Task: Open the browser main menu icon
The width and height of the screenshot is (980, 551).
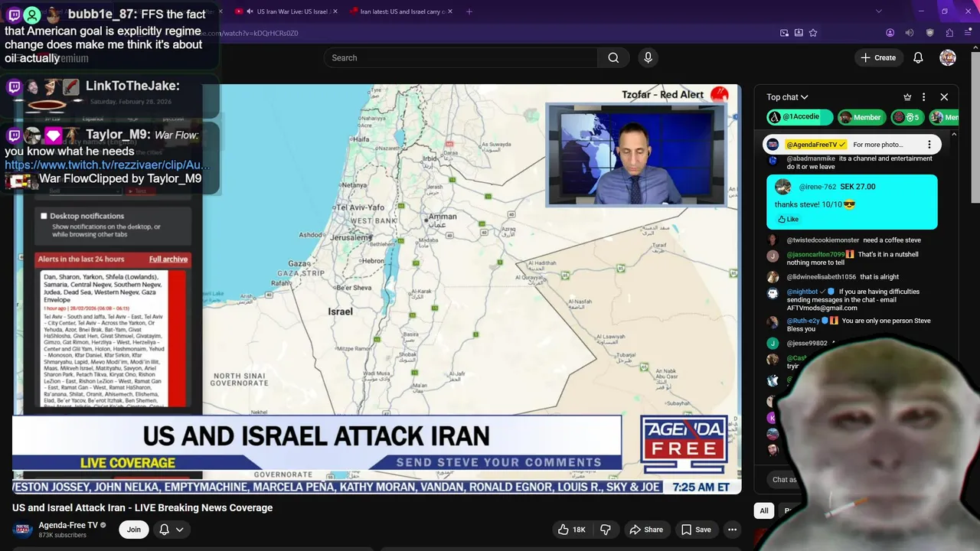Action: pyautogui.click(x=969, y=33)
